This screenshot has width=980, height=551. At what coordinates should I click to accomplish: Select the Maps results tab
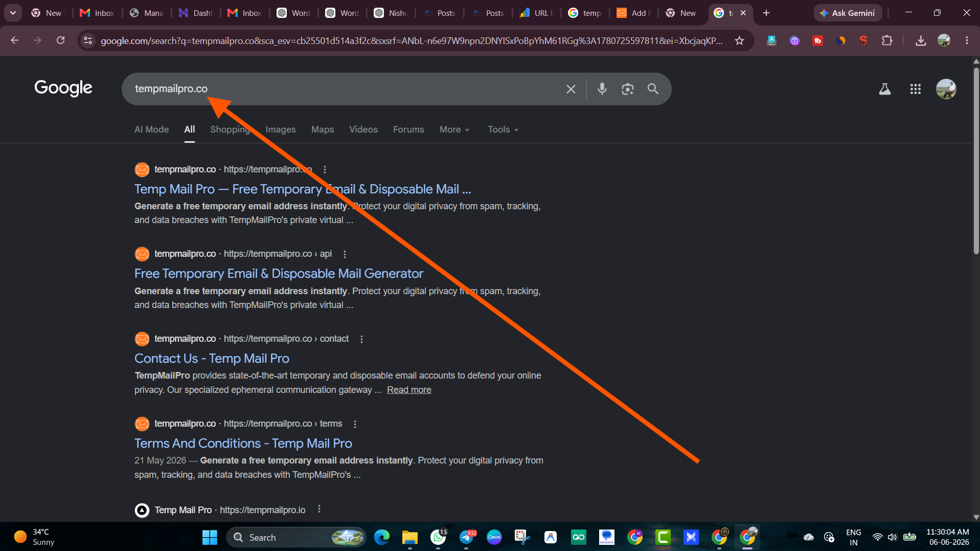pos(323,129)
